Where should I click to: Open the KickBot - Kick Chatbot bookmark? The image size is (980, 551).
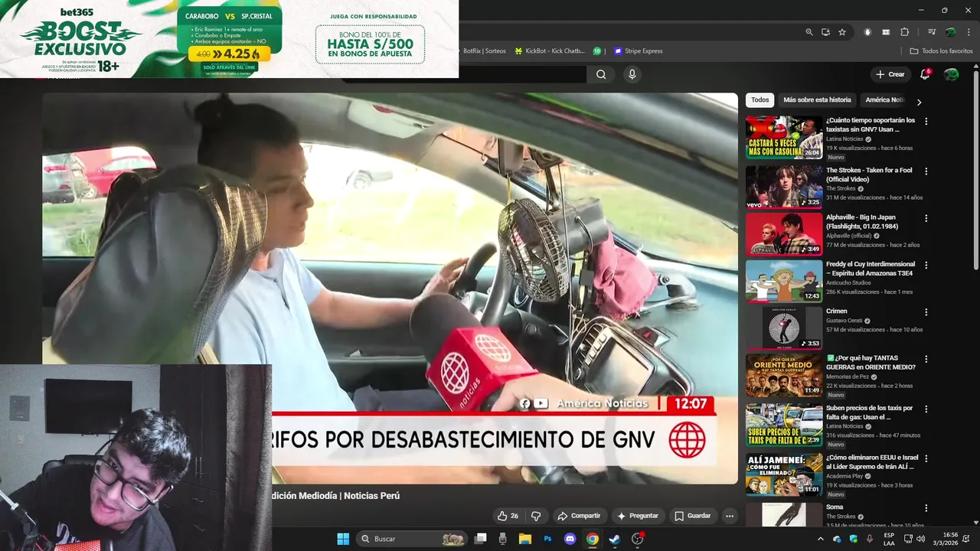click(x=550, y=51)
